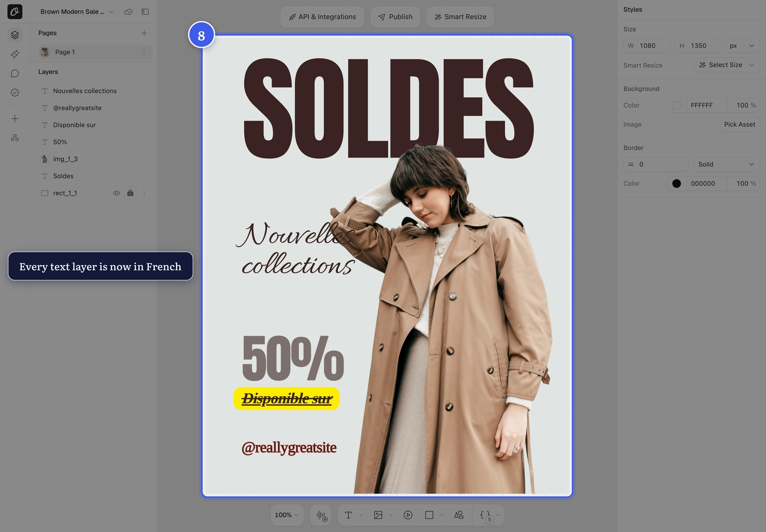Image resolution: width=766 pixels, height=532 pixels.
Task: Toggle the sidebar panel layout icon
Action: (145, 11)
